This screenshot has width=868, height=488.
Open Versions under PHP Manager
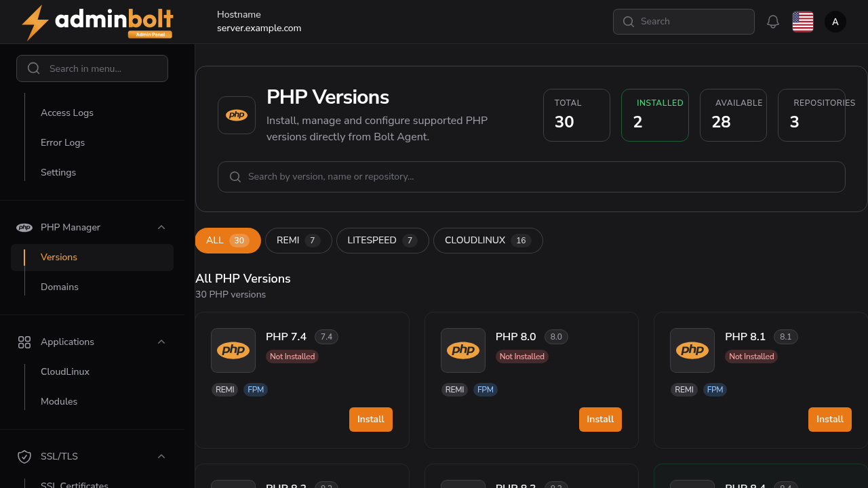tap(92, 258)
